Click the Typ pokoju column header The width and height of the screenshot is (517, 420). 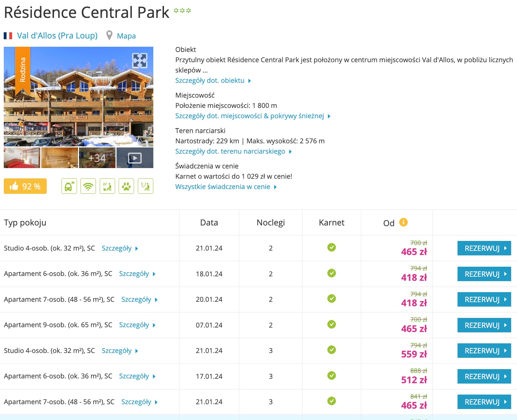click(25, 223)
